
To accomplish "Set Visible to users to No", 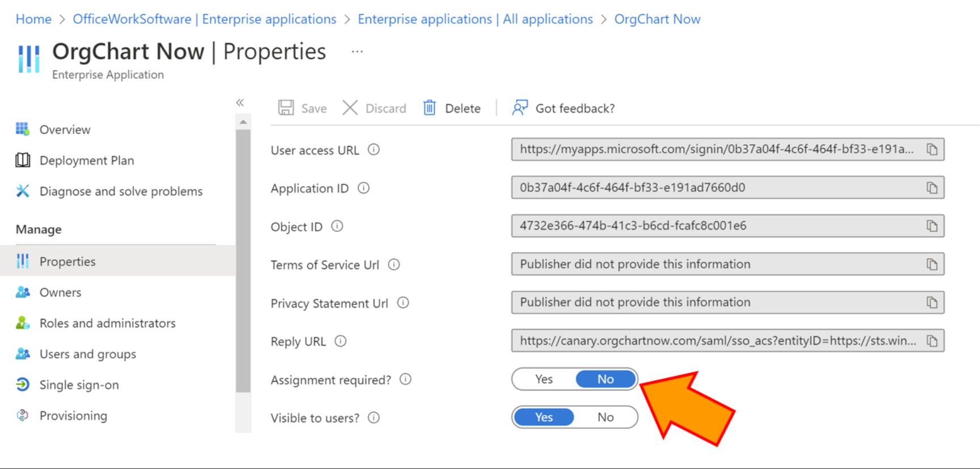I will click(x=605, y=417).
